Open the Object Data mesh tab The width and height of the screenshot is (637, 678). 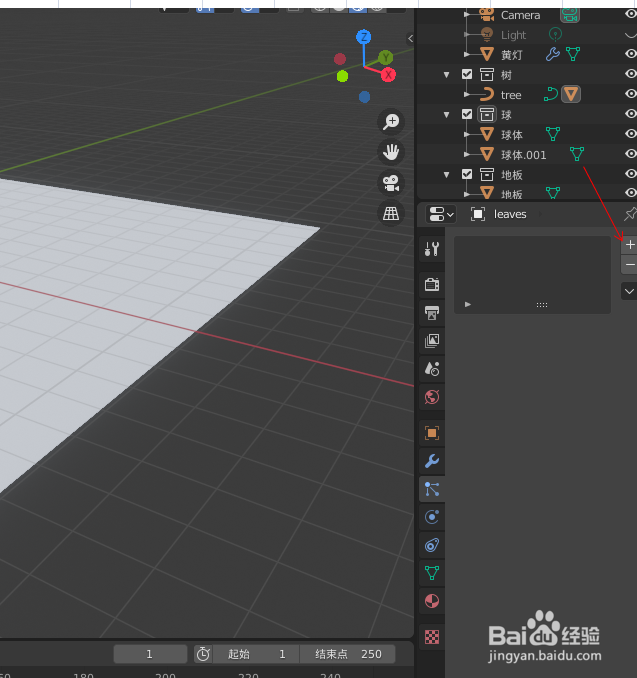(x=432, y=573)
